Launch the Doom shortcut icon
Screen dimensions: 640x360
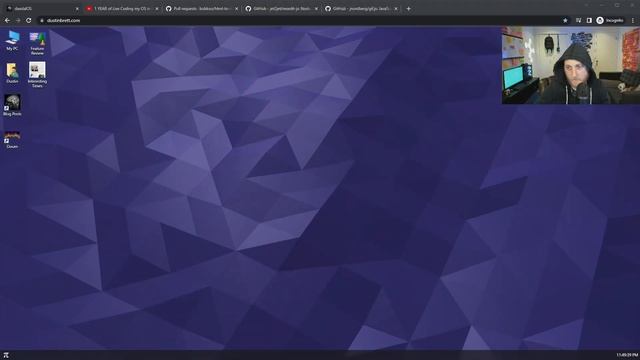(12, 139)
